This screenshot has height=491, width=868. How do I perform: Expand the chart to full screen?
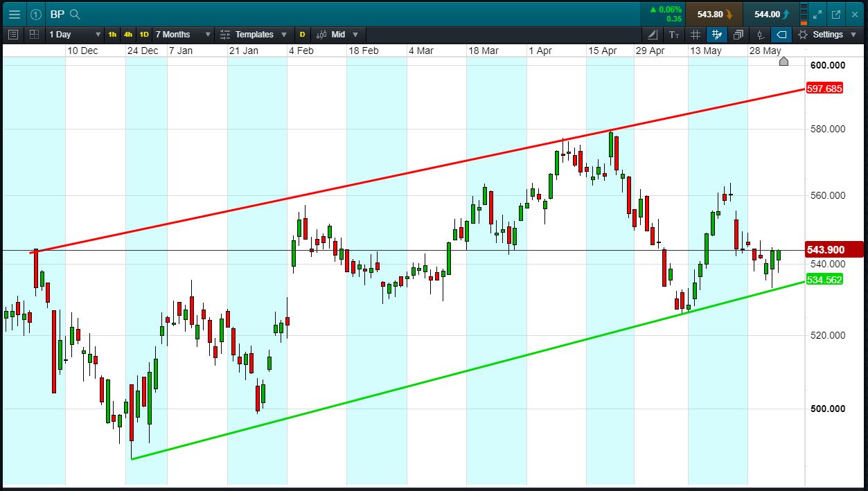[817, 14]
